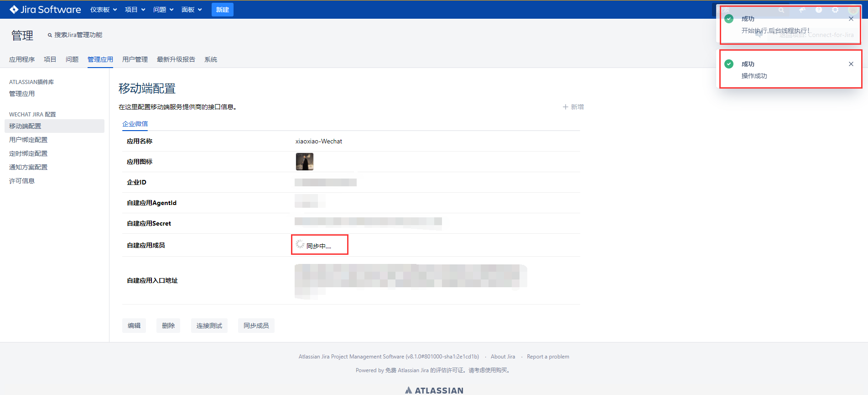
Task: Expand the 项目 dropdown in header
Action: click(x=135, y=10)
